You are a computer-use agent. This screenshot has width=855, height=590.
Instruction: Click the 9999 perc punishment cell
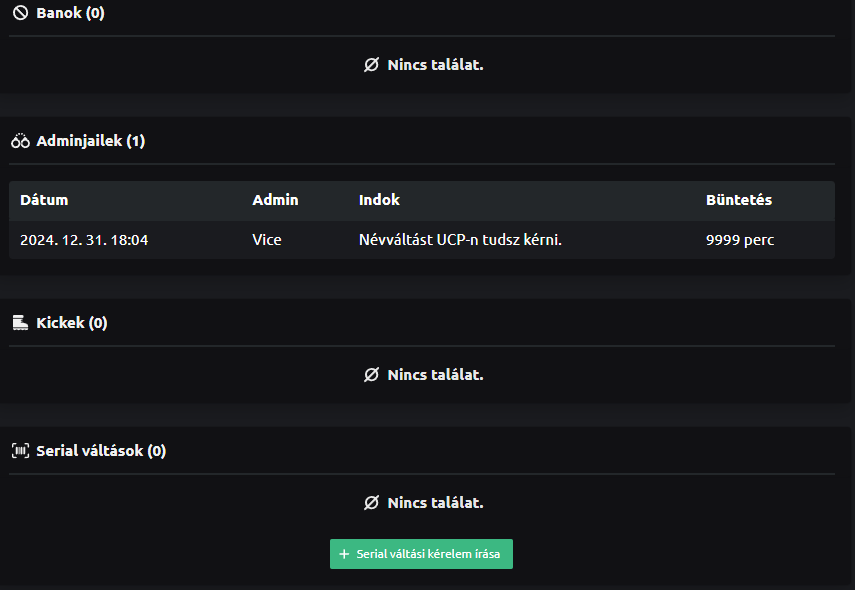[x=740, y=240]
